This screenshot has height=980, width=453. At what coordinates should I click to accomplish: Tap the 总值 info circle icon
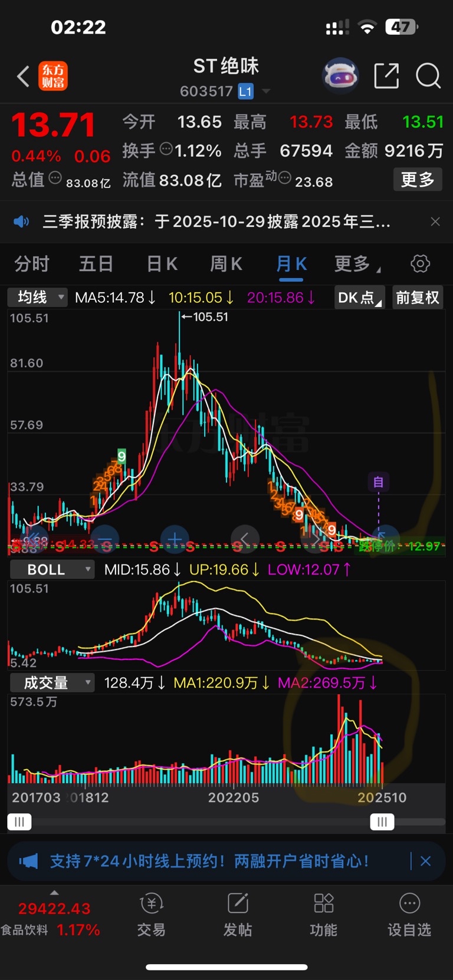click(55, 177)
